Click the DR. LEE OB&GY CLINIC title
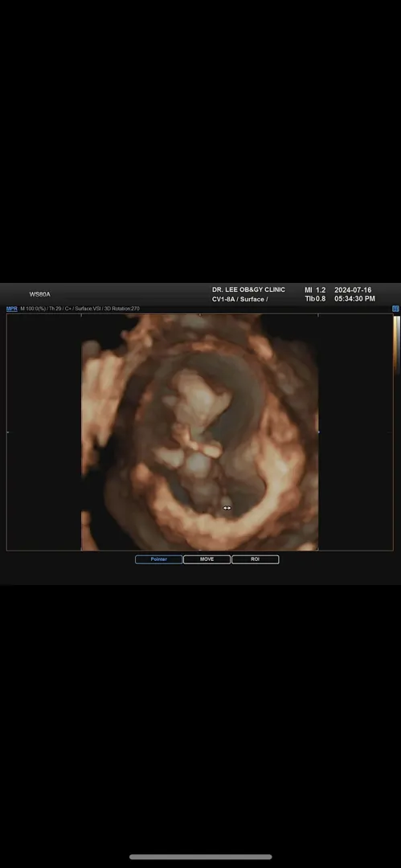The width and height of the screenshot is (401, 868). click(x=248, y=289)
